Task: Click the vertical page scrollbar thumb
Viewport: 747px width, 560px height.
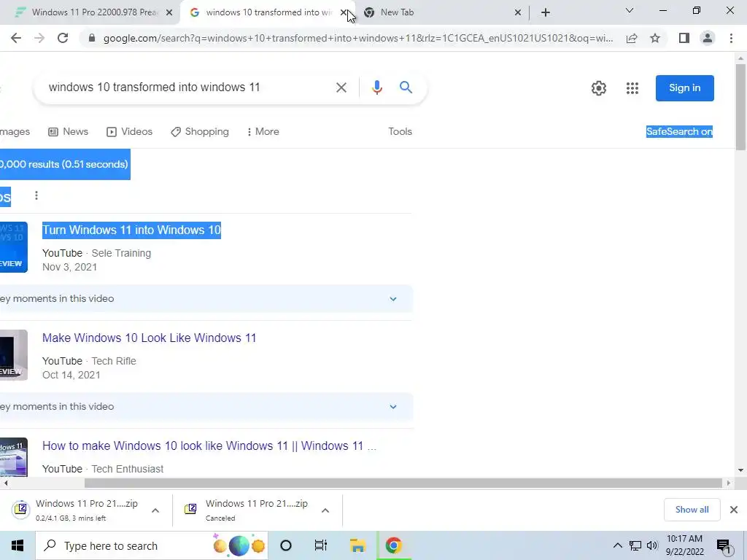Action: tap(740, 107)
